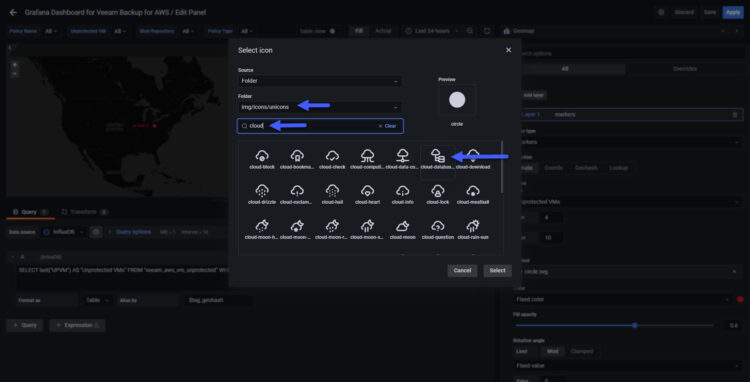Viewport: 750px width, 382px height.
Task: Click the icon grid scrollbar
Action: [x=501, y=167]
